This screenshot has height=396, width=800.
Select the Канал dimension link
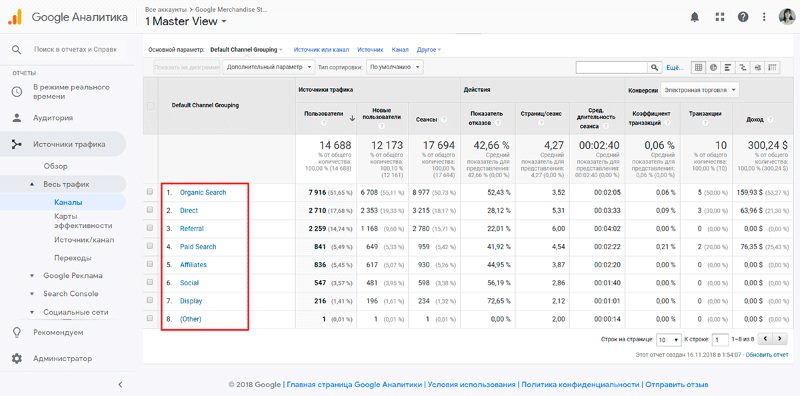(x=400, y=50)
